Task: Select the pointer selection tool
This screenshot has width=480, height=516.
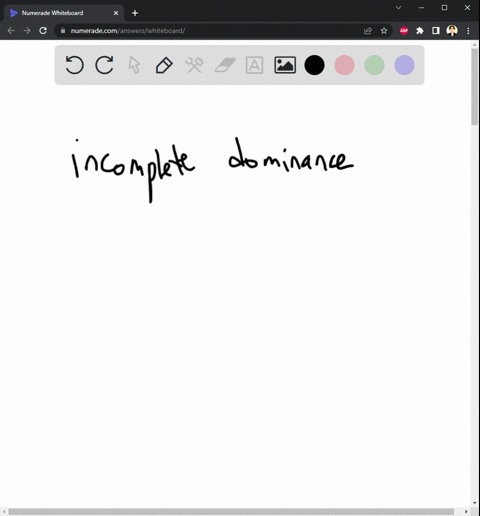Action: point(134,65)
